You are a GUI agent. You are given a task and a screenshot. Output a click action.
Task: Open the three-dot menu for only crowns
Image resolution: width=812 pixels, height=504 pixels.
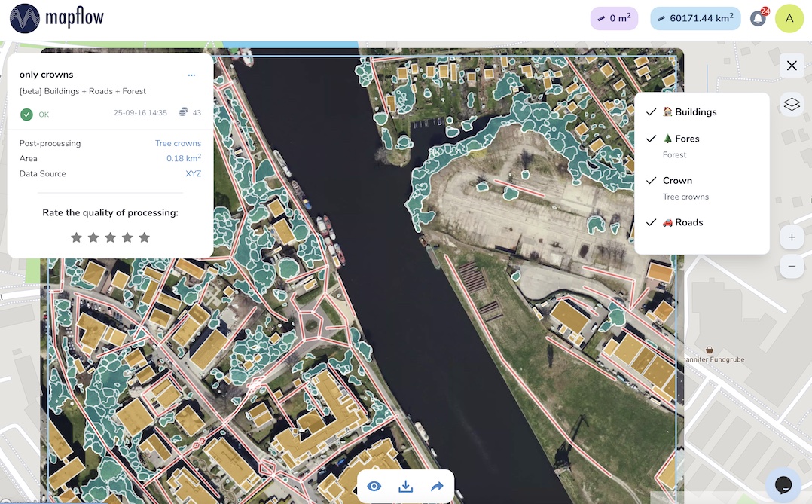pyautogui.click(x=191, y=75)
